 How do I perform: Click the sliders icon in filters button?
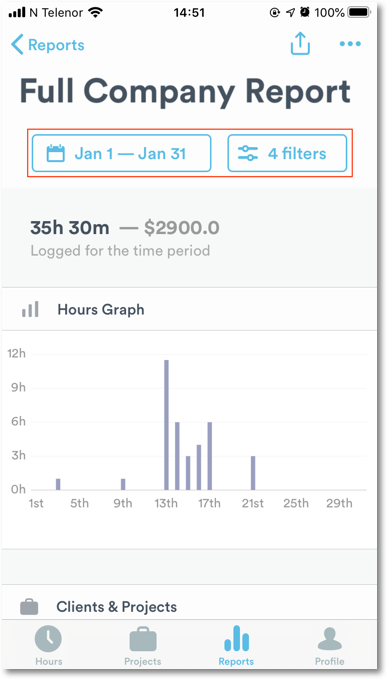[x=248, y=153]
